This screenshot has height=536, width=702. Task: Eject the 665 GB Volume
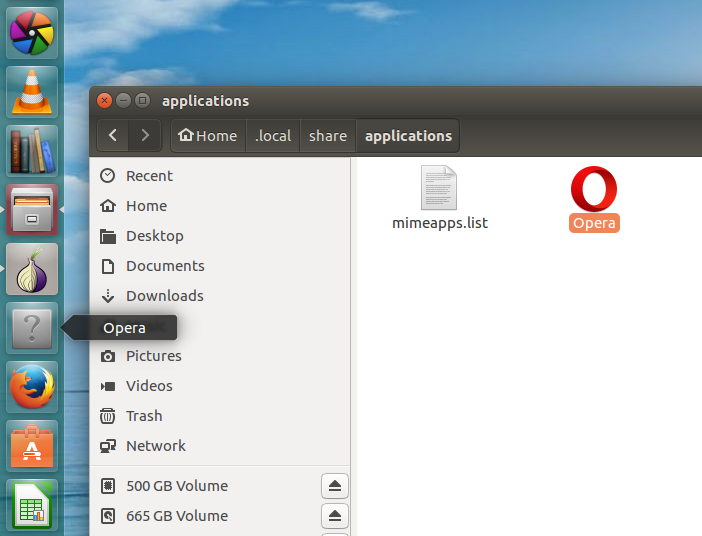tap(335, 516)
